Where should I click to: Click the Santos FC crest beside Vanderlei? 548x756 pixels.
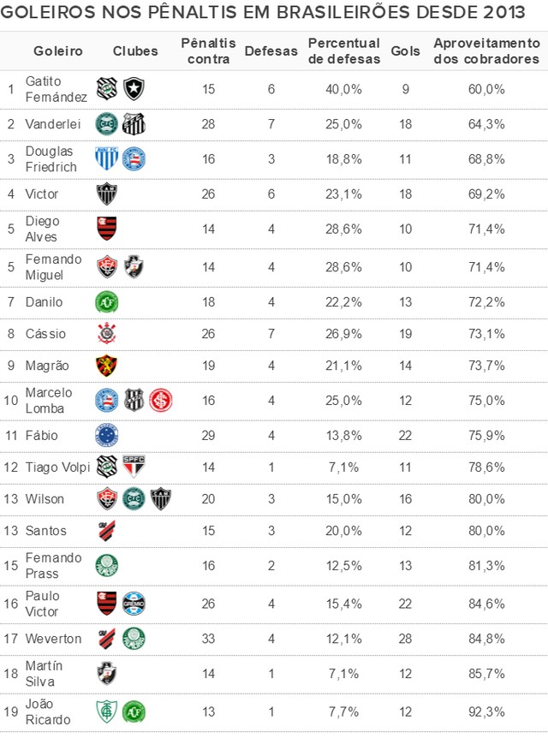tap(134, 124)
